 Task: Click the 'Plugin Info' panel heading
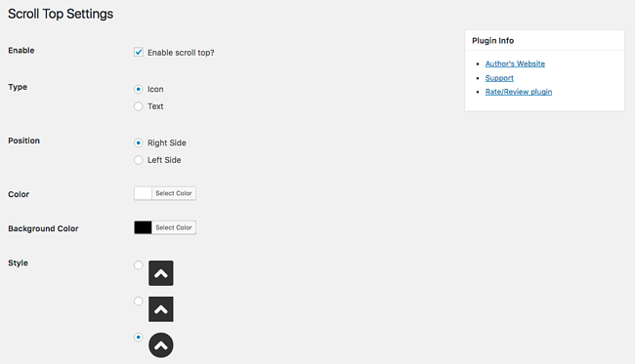pyautogui.click(x=492, y=40)
